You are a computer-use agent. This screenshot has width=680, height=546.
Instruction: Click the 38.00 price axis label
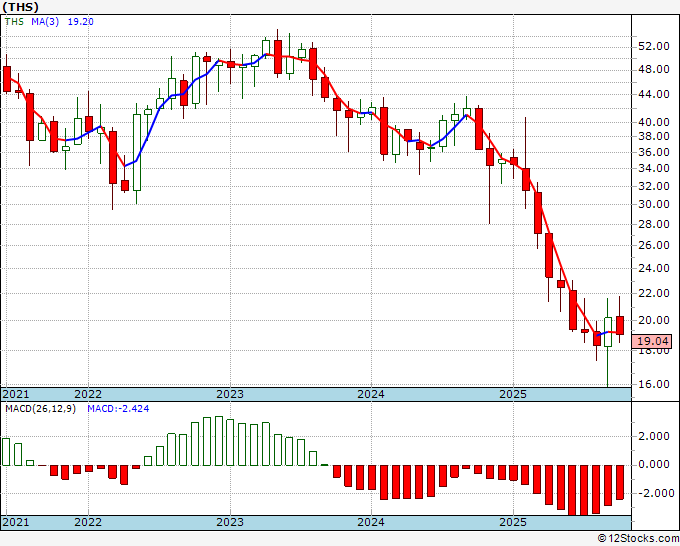tap(653, 136)
